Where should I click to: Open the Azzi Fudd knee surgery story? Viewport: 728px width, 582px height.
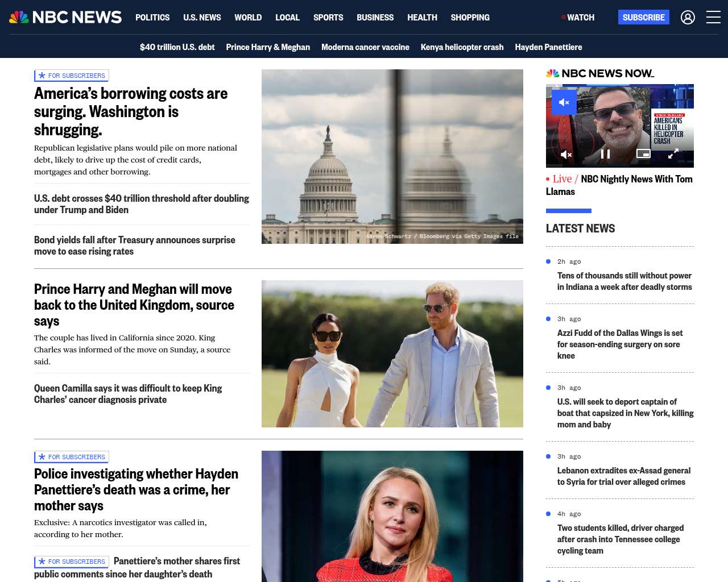tap(620, 344)
